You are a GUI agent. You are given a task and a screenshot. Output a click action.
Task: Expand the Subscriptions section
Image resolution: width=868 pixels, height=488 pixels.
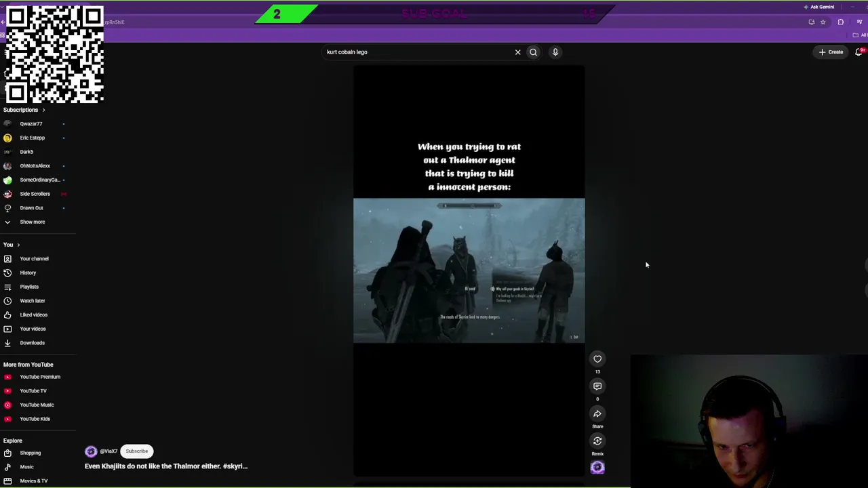[x=24, y=110]
